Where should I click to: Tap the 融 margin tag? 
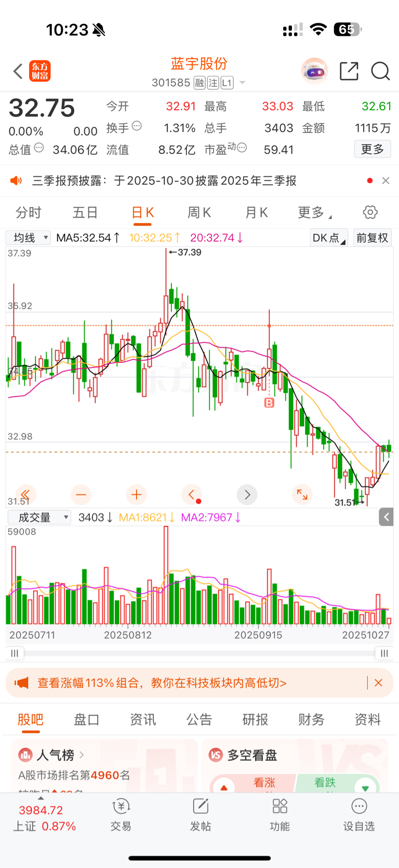[x=199, y=83]
